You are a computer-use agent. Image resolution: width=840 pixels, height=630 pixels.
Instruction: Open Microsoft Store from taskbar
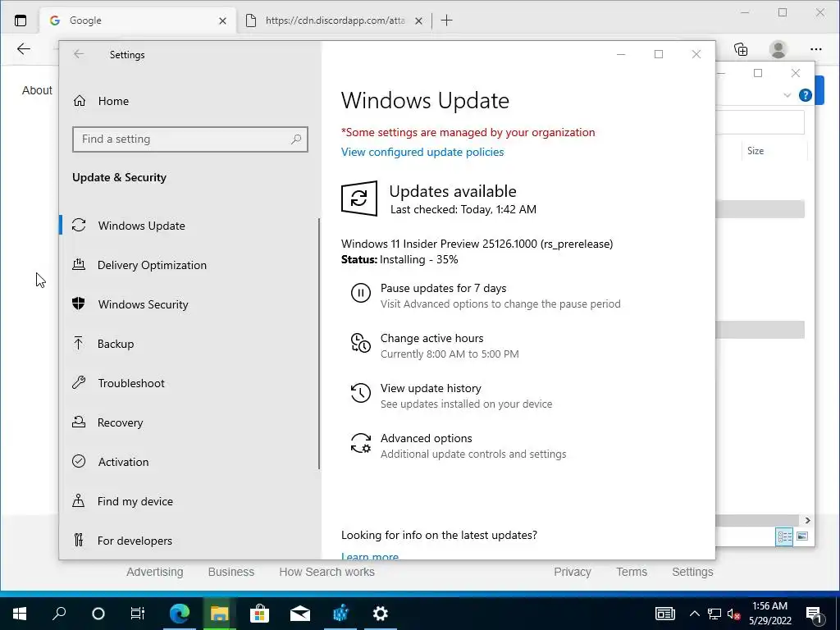coord(259,613)
